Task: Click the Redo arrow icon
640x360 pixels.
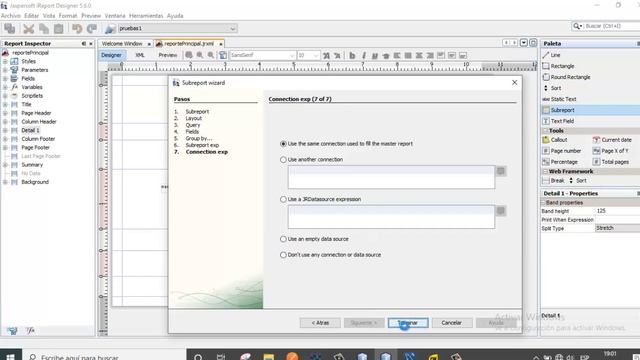Action: [92, 29]
